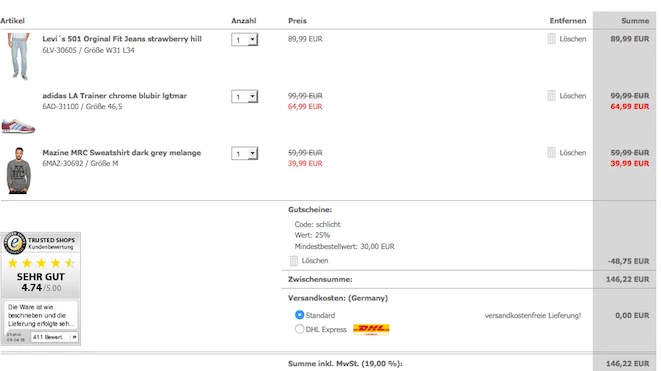Click the -48,75 EUR discount amount
661x371 pixels.
629,261
